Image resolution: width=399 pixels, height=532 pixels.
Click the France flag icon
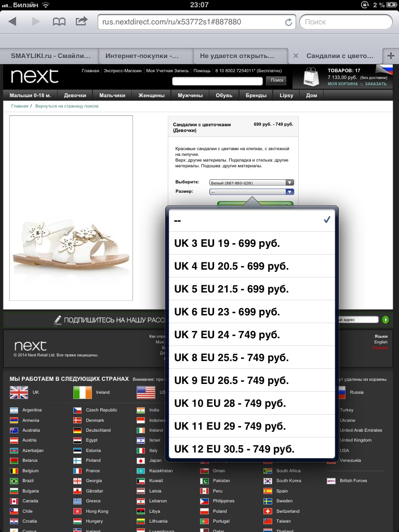point(77,471)
